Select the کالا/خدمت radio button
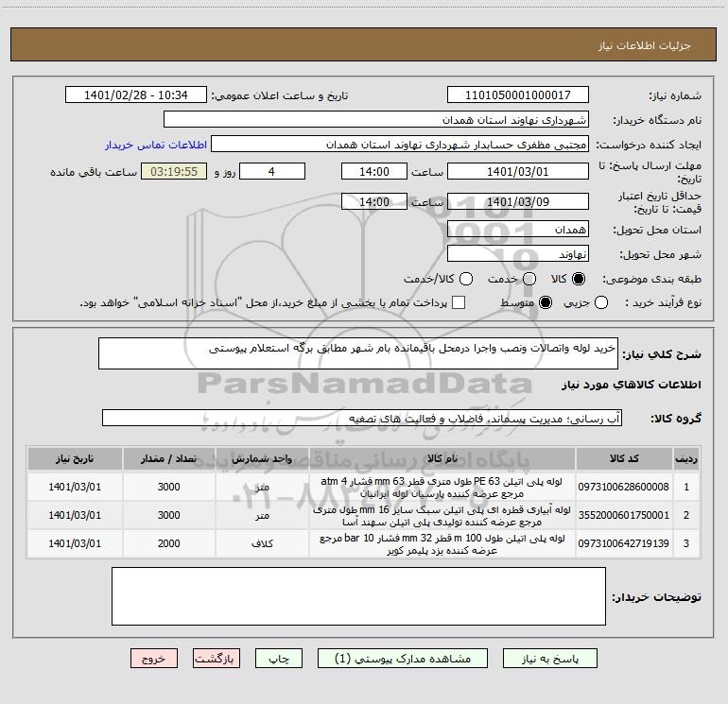This screenshot has width=728, height=704. pyautogui.click(x=466, y=279)
